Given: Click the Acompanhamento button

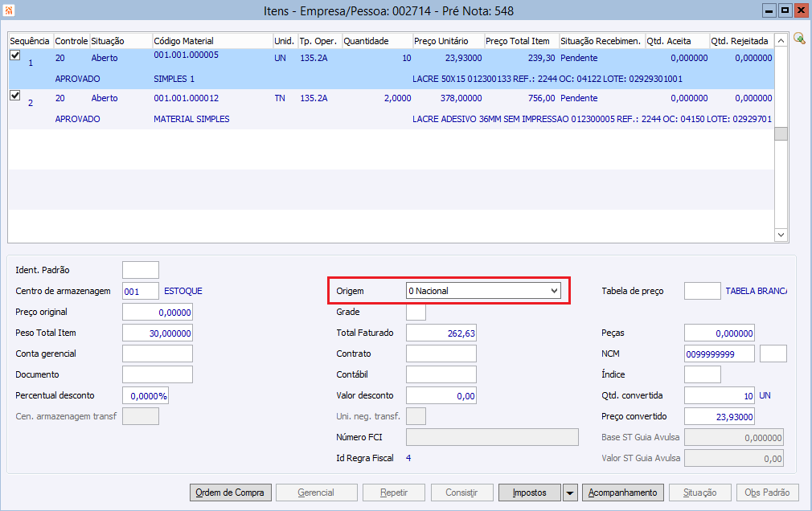Looking at the screenshot, I should [623, 493].
